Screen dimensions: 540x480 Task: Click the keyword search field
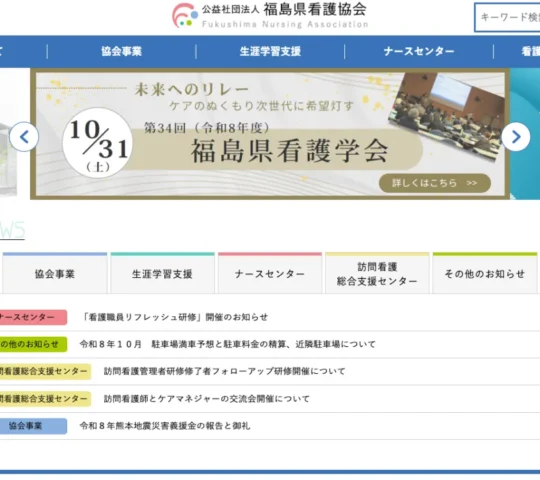pos(507,17)
